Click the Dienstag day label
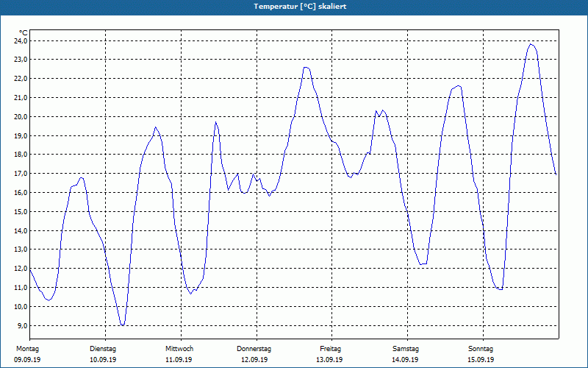 (x=103, y=349)
